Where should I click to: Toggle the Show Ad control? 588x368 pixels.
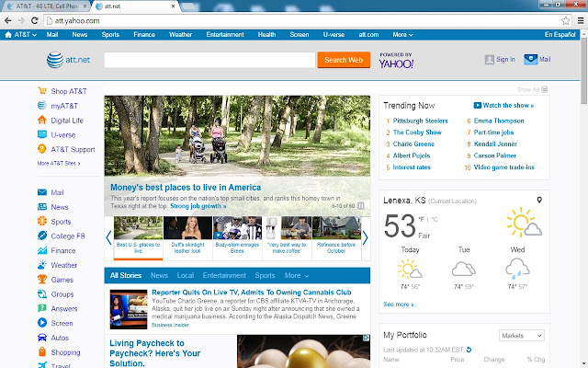click(533, 89)
